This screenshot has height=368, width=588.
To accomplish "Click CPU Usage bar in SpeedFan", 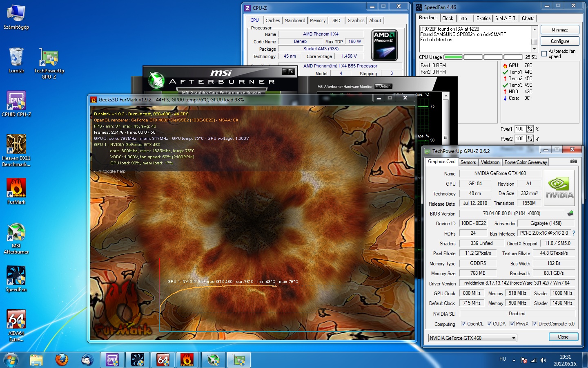I will point(483,57).
